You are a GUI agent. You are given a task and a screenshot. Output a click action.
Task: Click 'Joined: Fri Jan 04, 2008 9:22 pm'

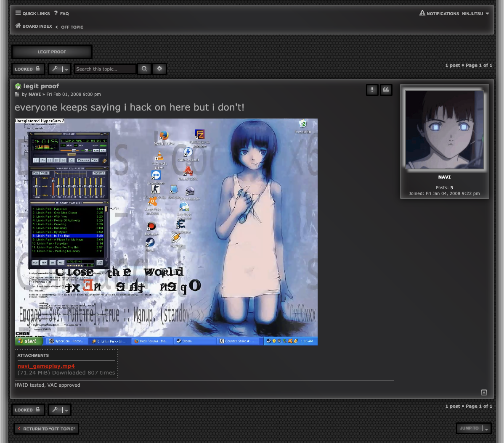444,194
